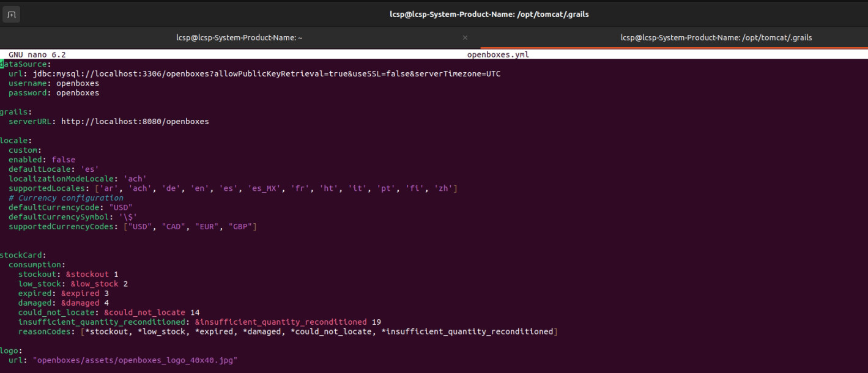Click the expired anchor line
The width and height of the screenshot is (868, 373).
coord(64,294)
